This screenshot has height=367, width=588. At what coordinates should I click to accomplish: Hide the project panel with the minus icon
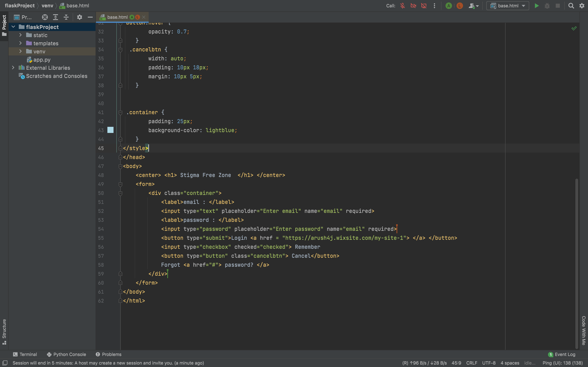click(x=90, y=17)
